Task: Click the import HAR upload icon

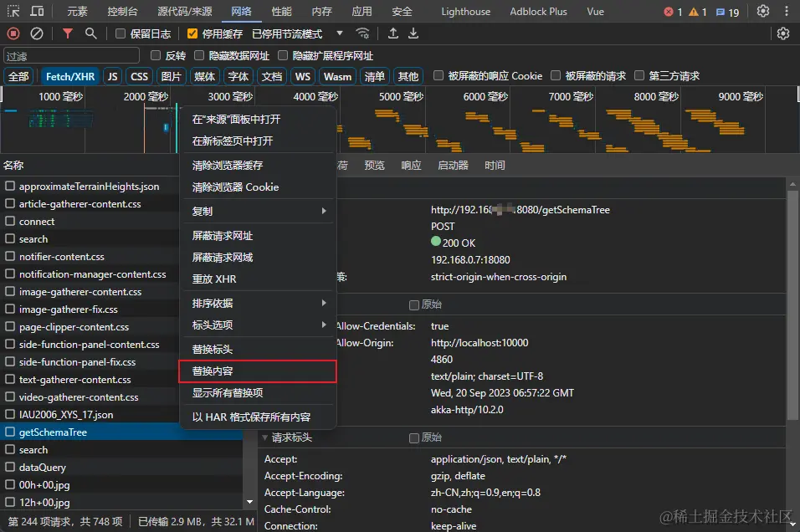Action: pos(392,33)
